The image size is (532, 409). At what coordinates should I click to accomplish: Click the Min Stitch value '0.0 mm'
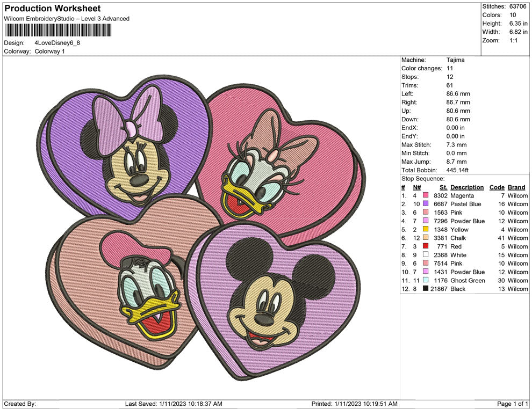(456, 153)
